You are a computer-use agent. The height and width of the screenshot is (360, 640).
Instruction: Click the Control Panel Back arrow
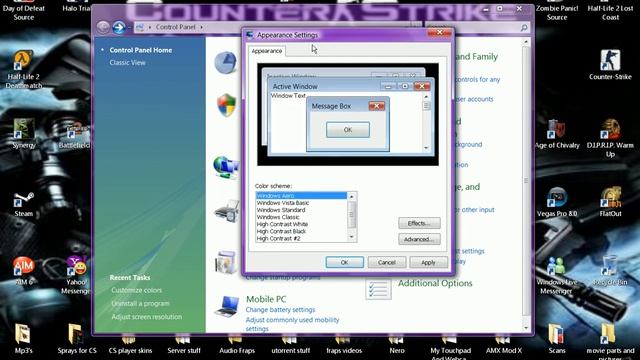(x=103, y=27)
